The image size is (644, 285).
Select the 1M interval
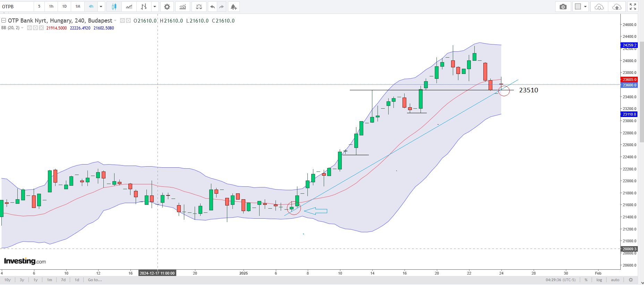[78, 7]
